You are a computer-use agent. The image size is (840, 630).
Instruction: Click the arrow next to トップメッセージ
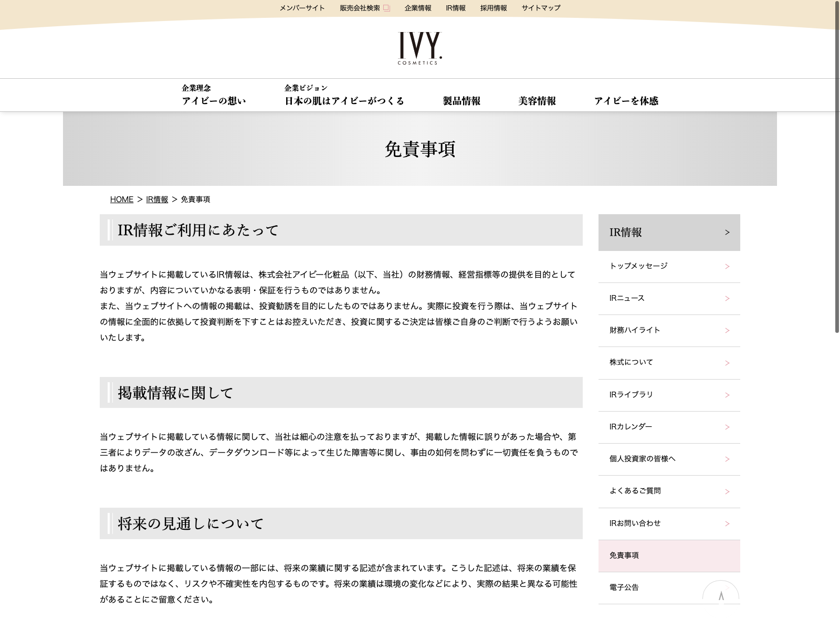click(x=727, y=267)
